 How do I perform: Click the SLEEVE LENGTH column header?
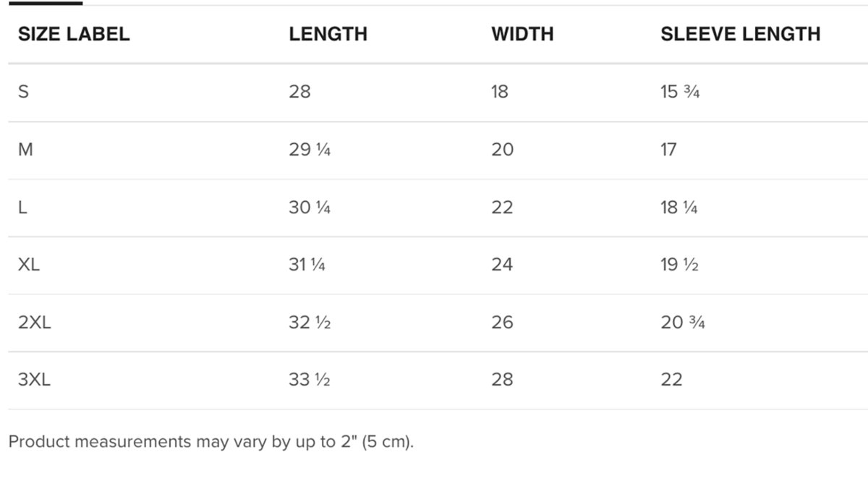click(x=740, y=34)
